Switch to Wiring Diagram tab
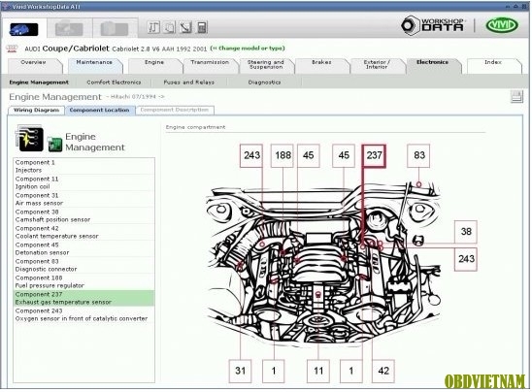Screen dimensions: 532x392 (36, 111)
